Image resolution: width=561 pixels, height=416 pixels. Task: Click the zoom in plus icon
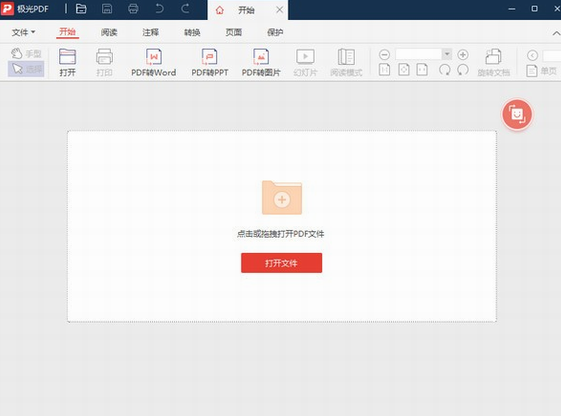[x=463, y=55]
